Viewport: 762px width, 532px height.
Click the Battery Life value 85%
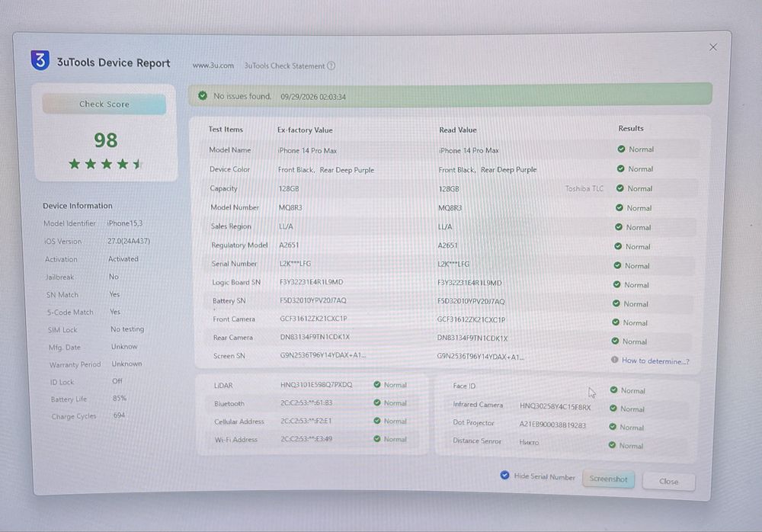pos(120,399)
